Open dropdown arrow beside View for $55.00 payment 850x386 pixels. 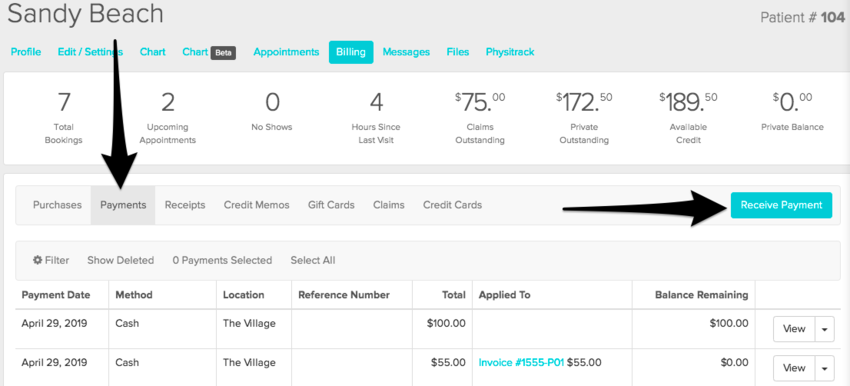click(825, 368)
